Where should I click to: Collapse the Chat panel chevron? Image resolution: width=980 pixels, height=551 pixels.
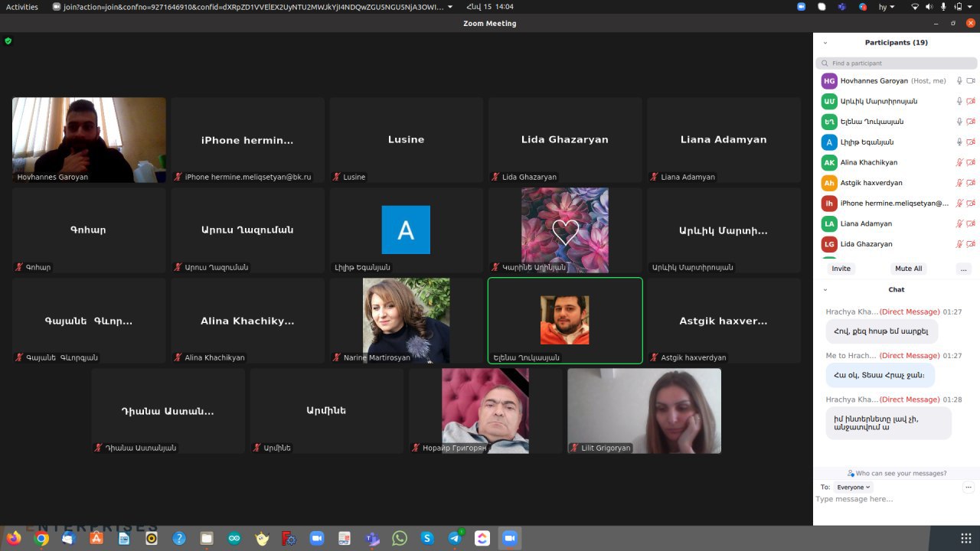point(825,290)
